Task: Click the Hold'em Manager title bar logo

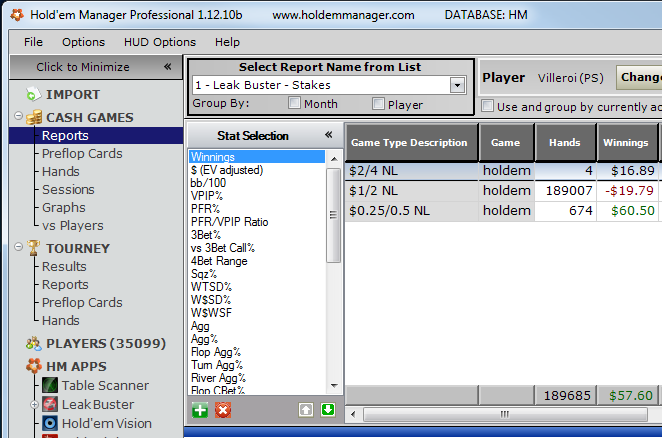Action: (17, 15)
